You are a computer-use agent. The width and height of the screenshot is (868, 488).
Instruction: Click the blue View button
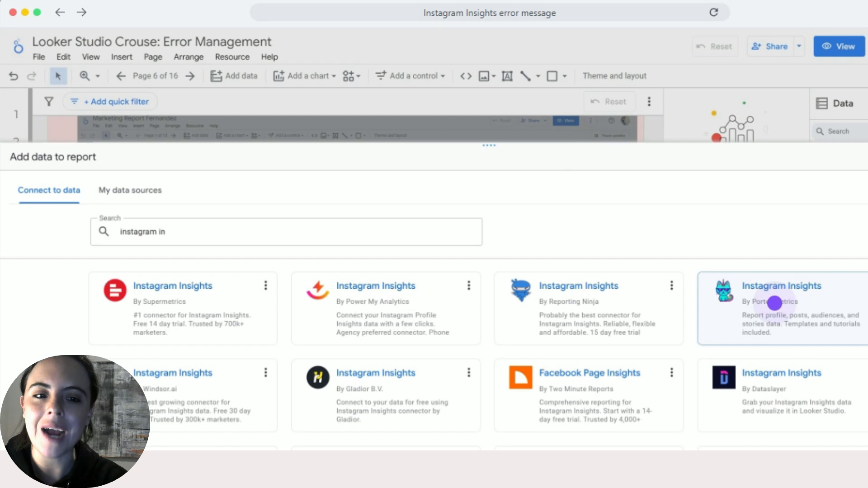[839, 46]
